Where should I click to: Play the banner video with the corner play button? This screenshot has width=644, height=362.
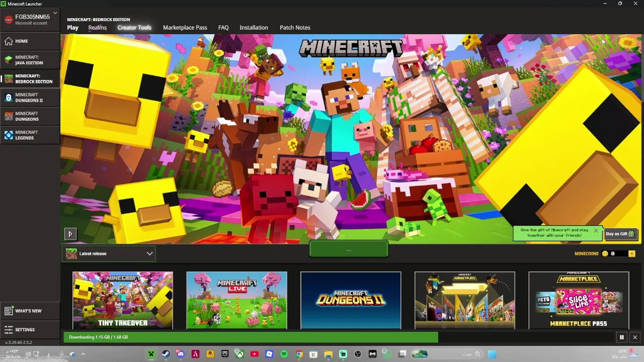point(70,234)
